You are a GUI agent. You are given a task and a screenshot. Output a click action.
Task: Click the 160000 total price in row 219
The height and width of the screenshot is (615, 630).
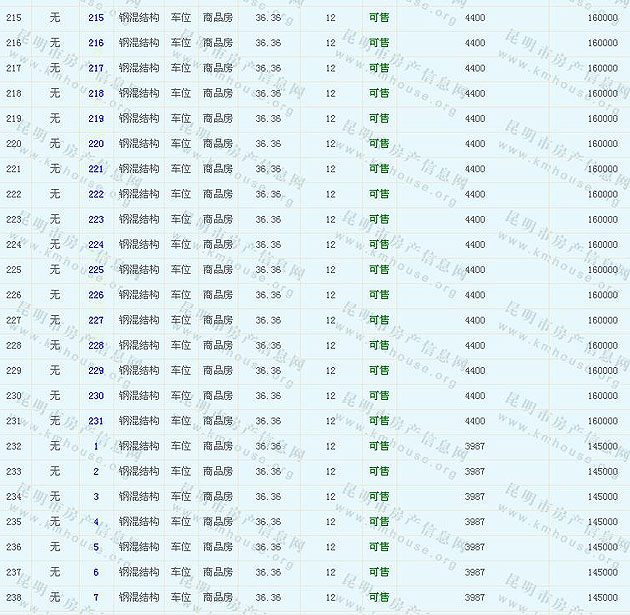tap(602, 119)
